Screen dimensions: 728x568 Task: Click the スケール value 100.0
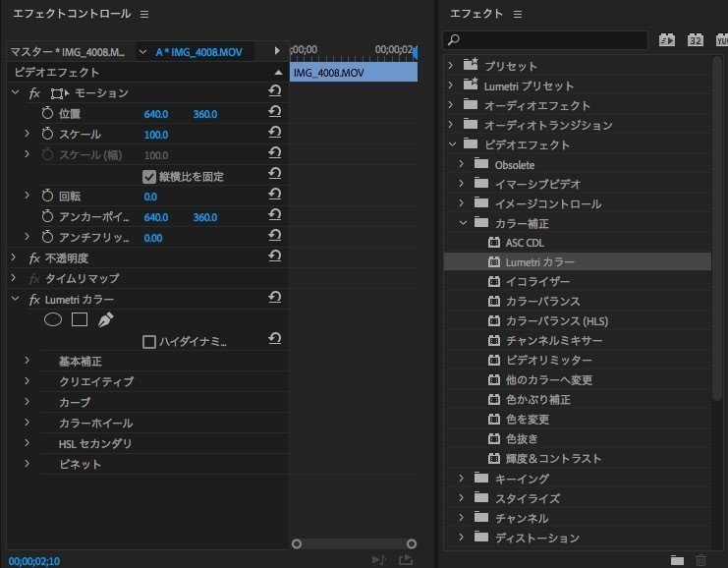point(156,136)
